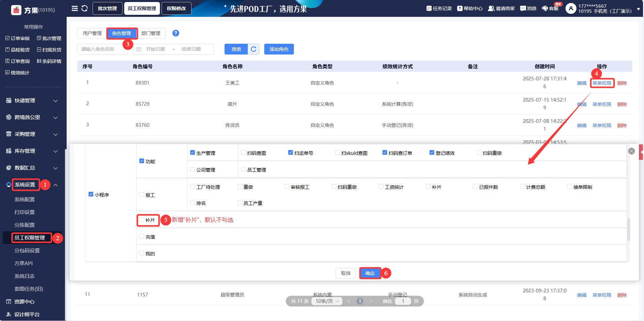Click the role name search input field
Image resolution: width=644 pixels, height=321 pixels.
(102, 49)
